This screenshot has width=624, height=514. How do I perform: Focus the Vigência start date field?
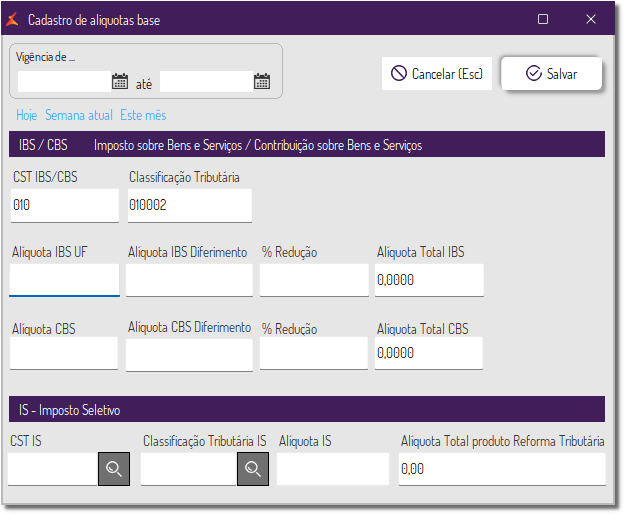(64, 82)
